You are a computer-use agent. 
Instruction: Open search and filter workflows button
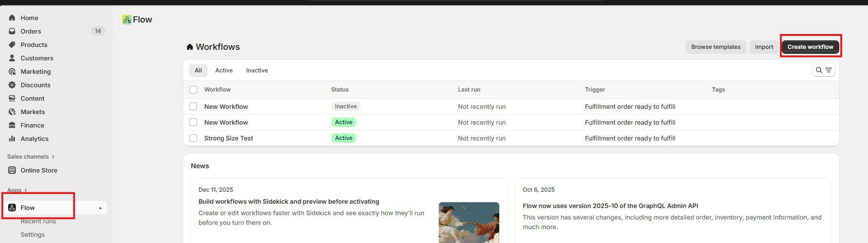[823, 70]
